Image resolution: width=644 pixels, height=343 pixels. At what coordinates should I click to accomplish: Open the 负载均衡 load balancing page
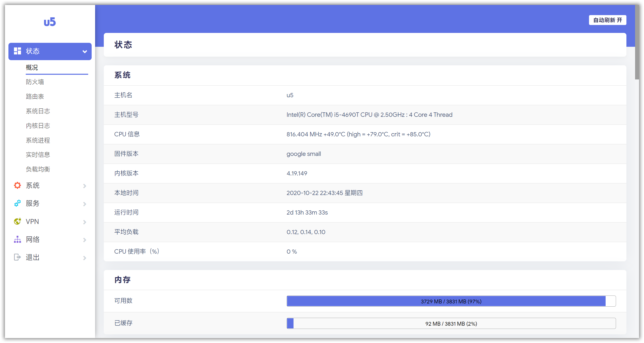38,169
